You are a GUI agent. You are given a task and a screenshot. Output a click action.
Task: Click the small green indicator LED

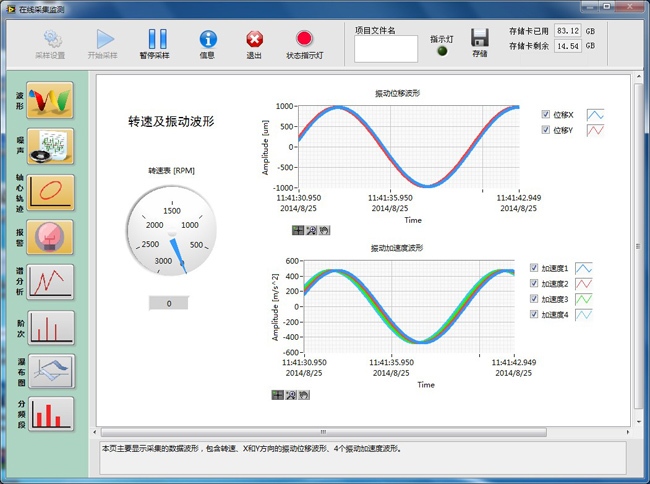442,51
